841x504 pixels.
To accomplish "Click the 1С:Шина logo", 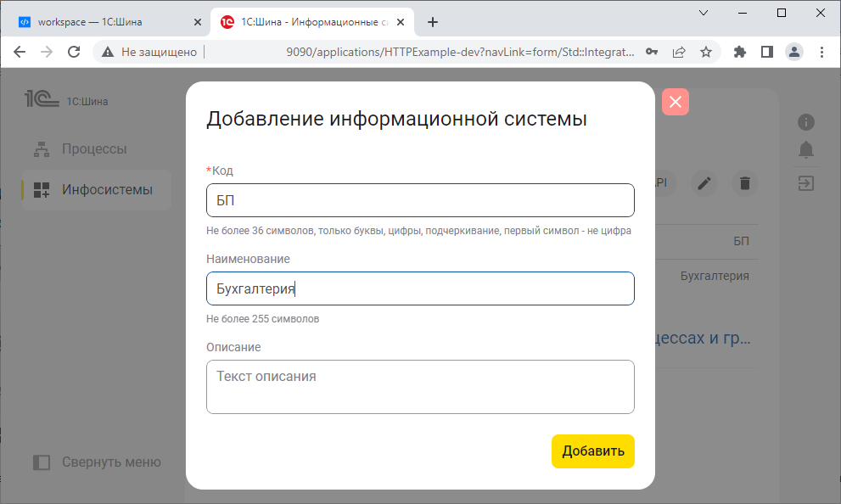I will click(x=66, y=101).
